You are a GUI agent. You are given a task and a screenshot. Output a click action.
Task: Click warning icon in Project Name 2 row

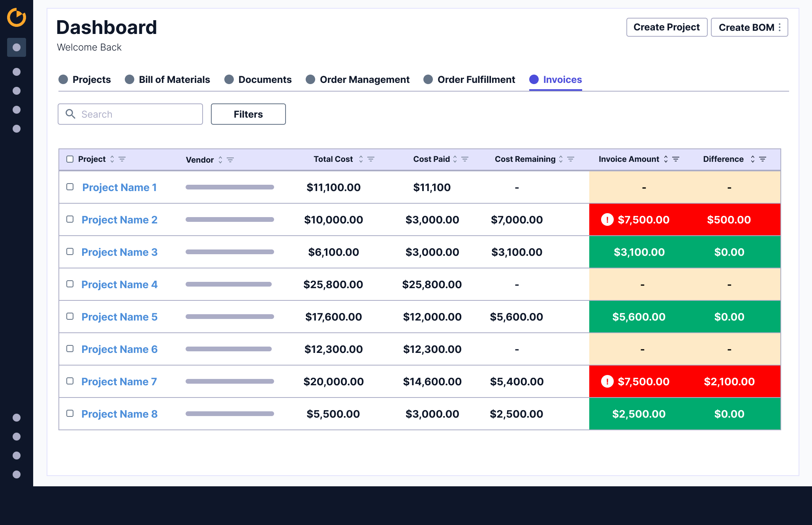pos(607,219)
